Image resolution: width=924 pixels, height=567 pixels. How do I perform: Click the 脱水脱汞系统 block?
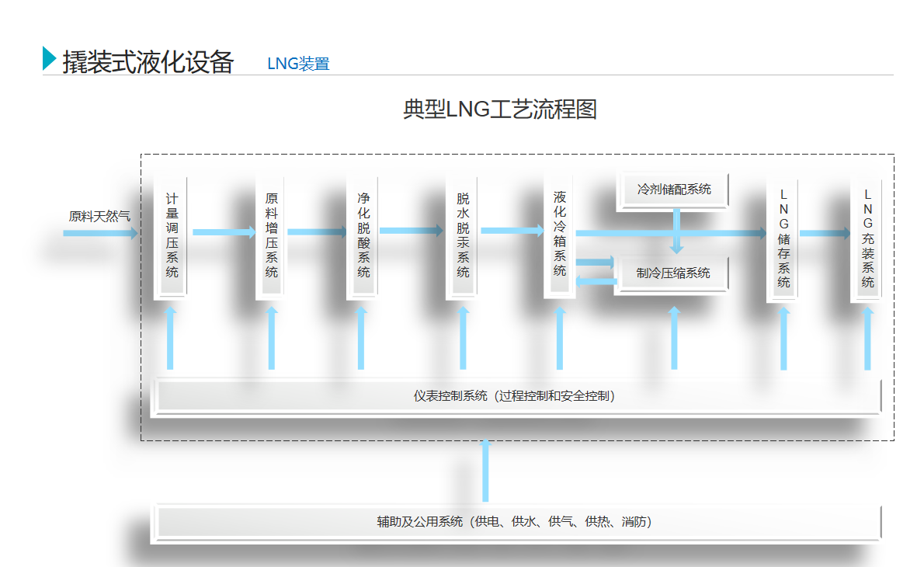pyautogui.click(x=462, y=235)
